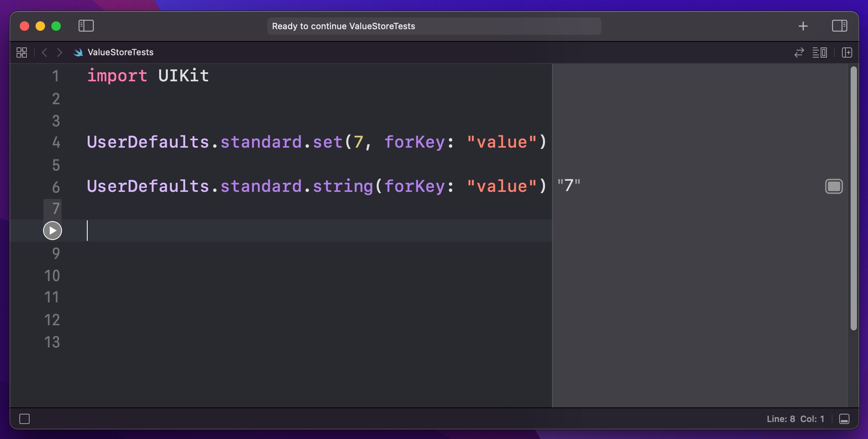Click the standard property on line 4
The image size is (868, 439).
click(261, 142)
